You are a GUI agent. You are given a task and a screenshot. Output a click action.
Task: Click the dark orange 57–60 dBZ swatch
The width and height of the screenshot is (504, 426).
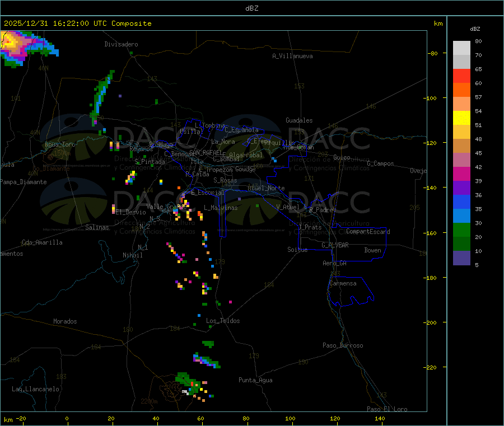(x=461, y=90)
